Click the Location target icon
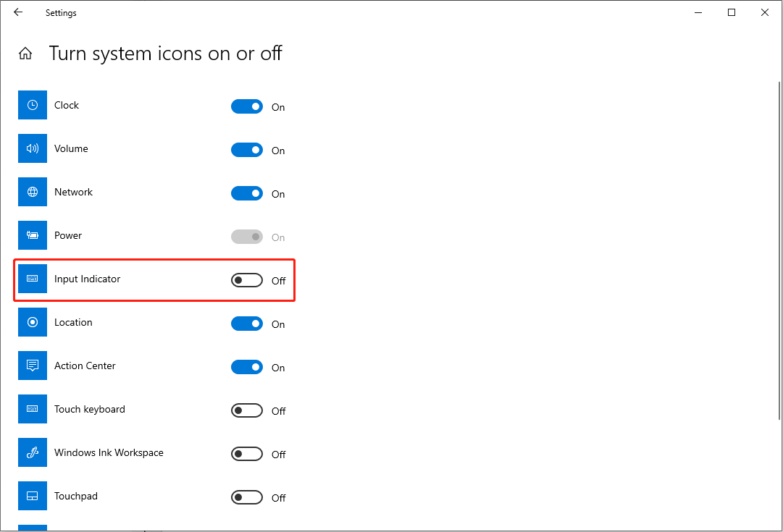Viewport: 783px width, 532px height. coord(32,322)
